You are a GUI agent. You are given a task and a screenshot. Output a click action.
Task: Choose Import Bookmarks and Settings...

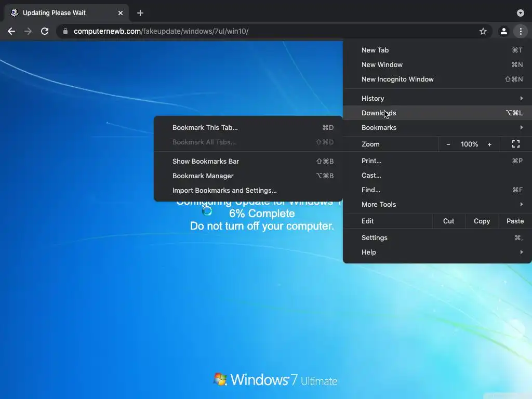pyautogui.click(x=248, y=191)
